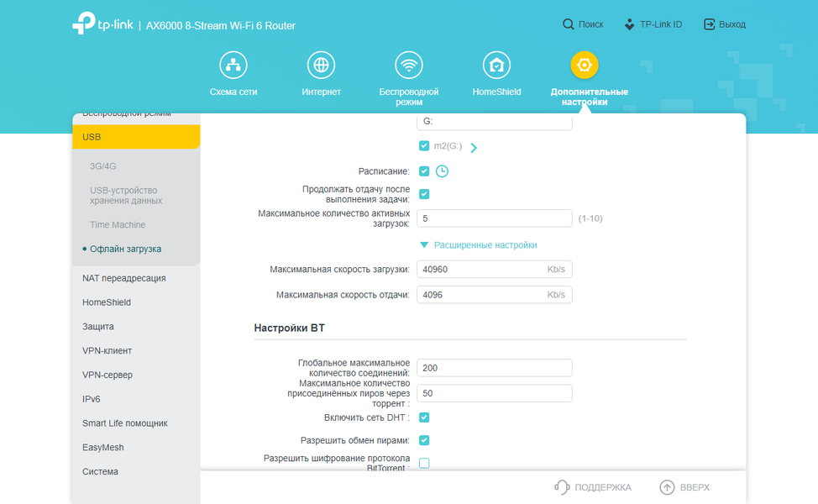Switch to the Интернет tab label
The image size is (818, 504).
point(321,92)
